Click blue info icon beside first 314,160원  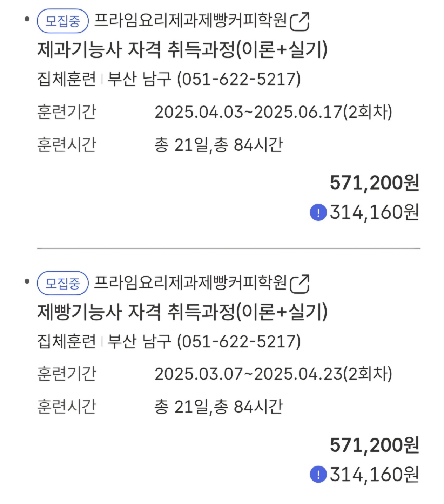tap(318, 213)
